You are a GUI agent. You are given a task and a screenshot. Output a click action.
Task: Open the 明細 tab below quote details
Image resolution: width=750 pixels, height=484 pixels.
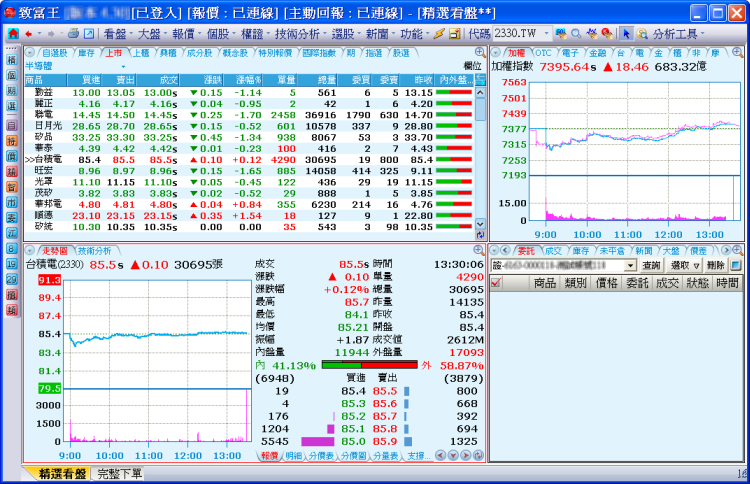(x=293, y=455)
